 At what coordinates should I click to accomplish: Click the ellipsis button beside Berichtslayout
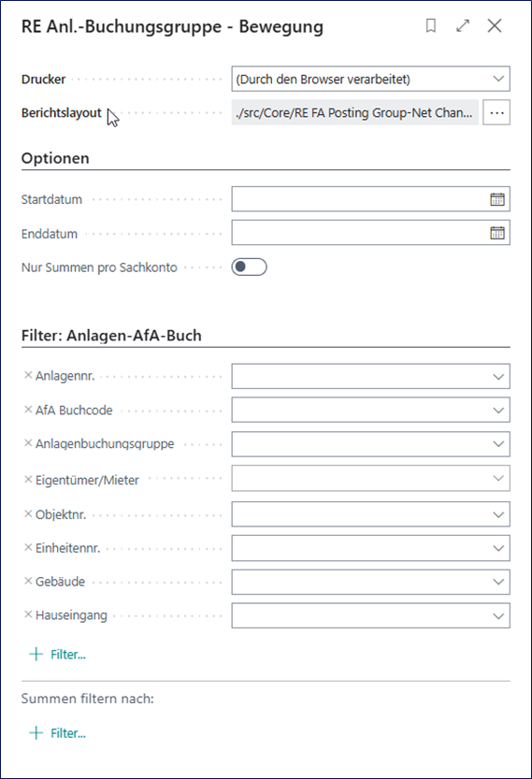coord(496,113)
